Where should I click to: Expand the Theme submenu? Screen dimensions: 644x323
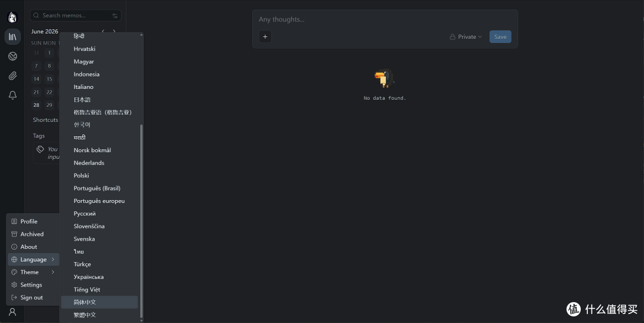(x=33, y=272)
